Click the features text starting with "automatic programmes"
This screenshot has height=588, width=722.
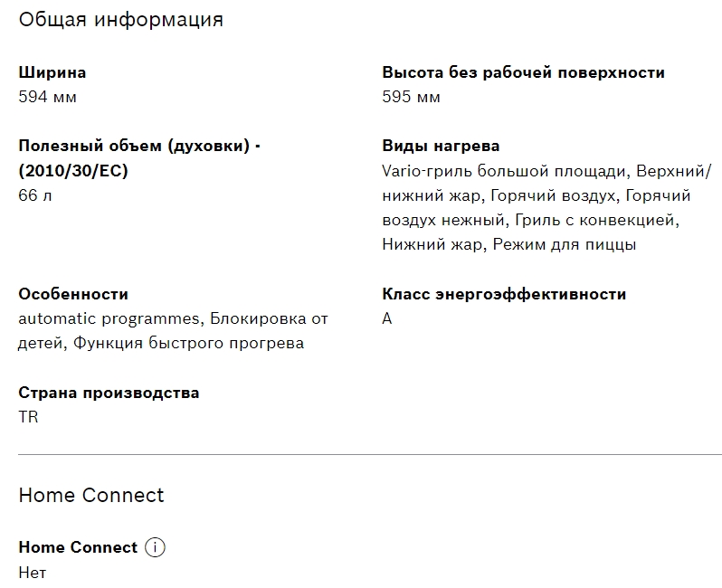point(173,330)
